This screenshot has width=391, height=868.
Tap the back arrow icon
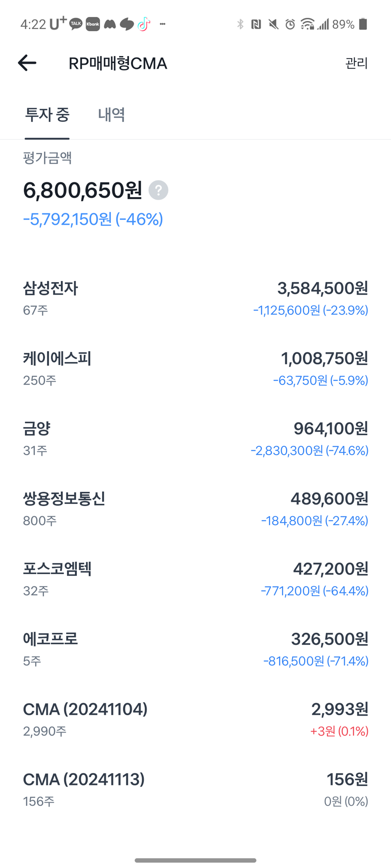(27, 63)
